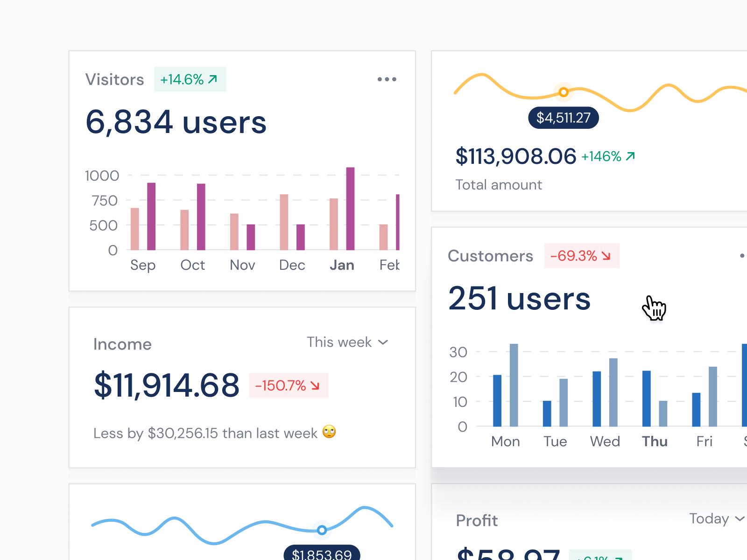The width and height of the screenshot is (747, 560).
Task: Select the Fri day label
Action: 705,441
